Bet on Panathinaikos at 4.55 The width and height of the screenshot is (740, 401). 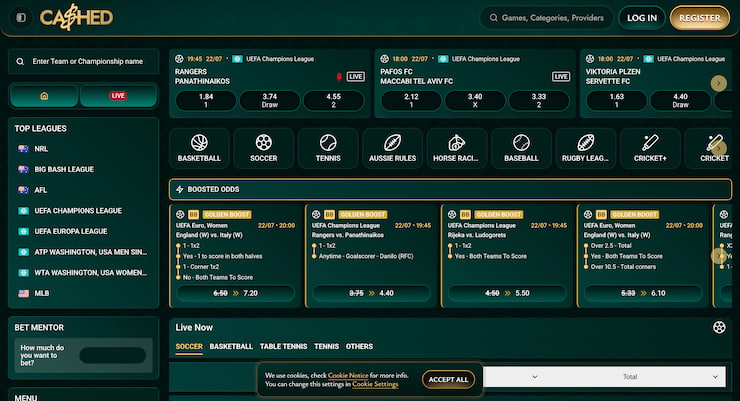333,100
